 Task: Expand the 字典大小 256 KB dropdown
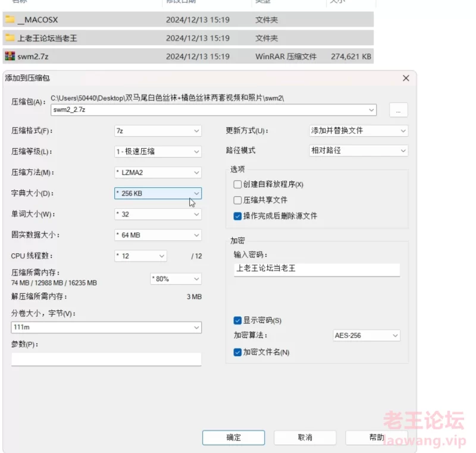(x=158, y=193)
